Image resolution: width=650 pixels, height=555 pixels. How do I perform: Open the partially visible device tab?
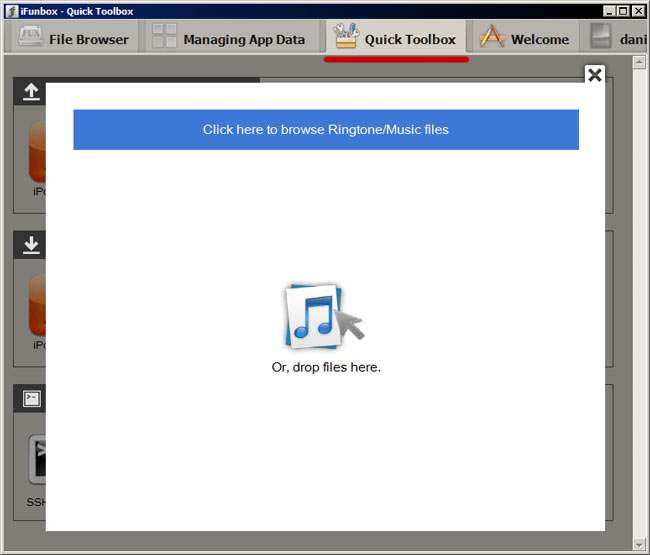pyautogui.click(x=616, y=38)
